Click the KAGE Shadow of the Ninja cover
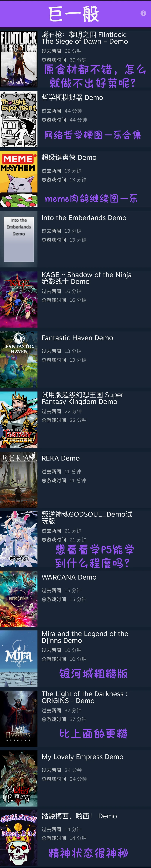Image resolution: width=151 pixels, height=868 pixels. pyautogui.click(x=19, y=300)
